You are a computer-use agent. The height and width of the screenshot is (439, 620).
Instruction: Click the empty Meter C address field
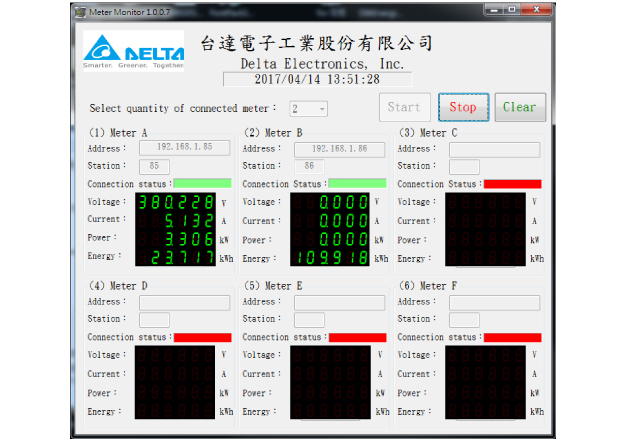[x=494, y=150]
